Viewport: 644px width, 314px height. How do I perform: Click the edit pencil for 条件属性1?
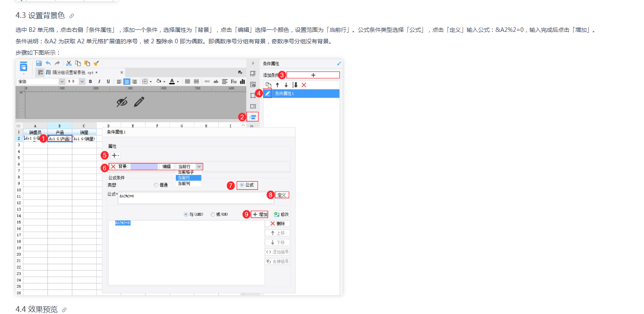(x=267, y=94)
